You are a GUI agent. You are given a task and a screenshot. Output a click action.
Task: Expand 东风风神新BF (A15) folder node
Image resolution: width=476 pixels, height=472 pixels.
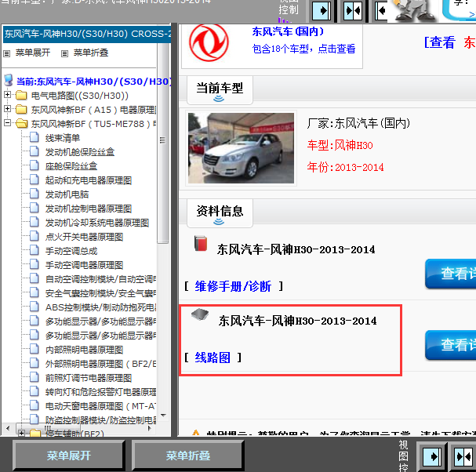(8, 109)
